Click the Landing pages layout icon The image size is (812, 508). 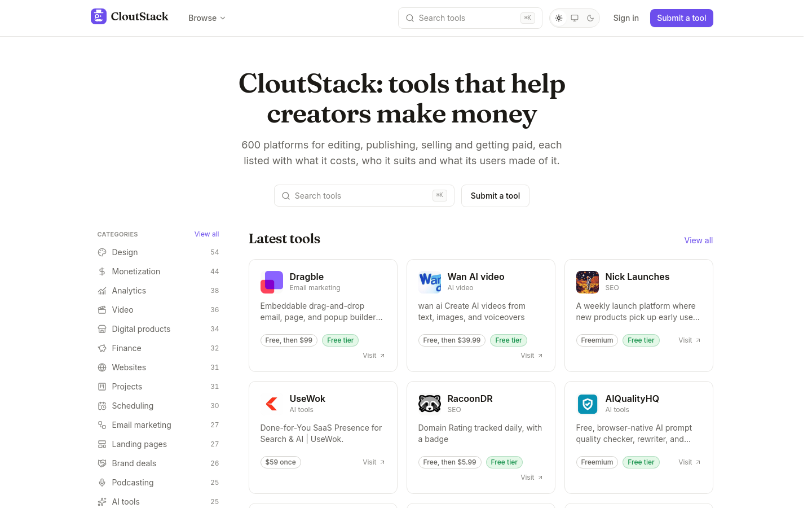(x=102, y=444)
